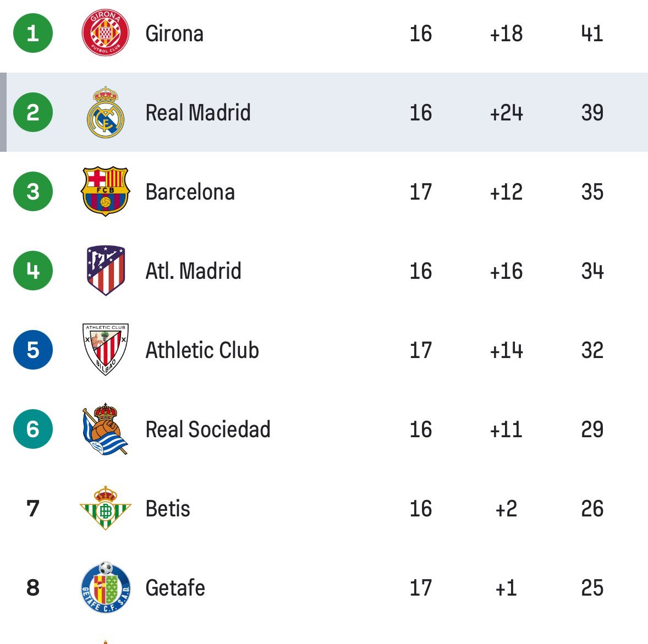Click the Betis club crest
Screen dimensions: 648x644
click(x=106, y=508)
